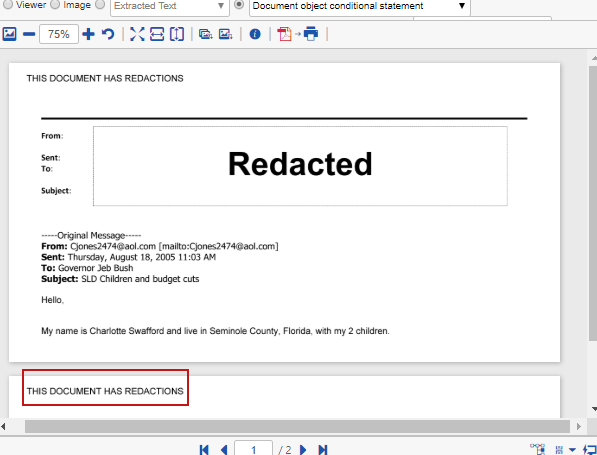Click the page number input field

253,449
